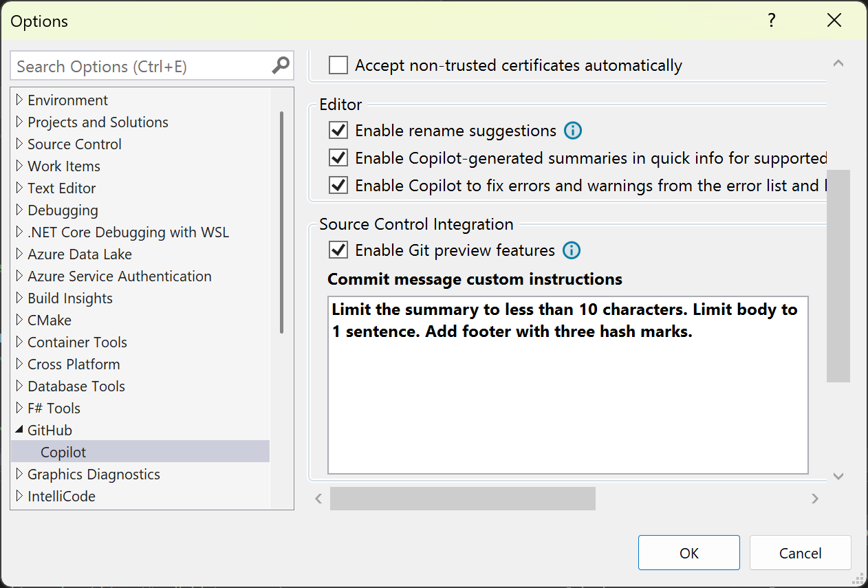868x588 pixels.
Task: Click the help question mark icon
Action: 771,21
